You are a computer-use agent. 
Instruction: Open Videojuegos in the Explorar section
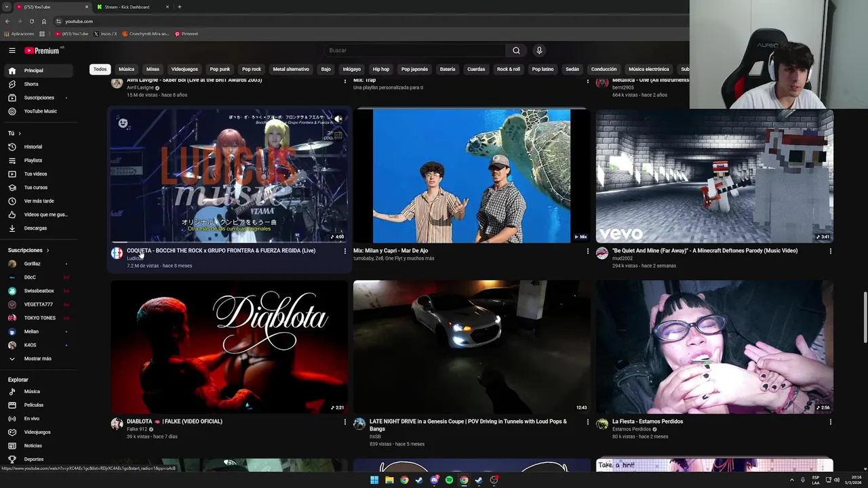coord(39,432)
